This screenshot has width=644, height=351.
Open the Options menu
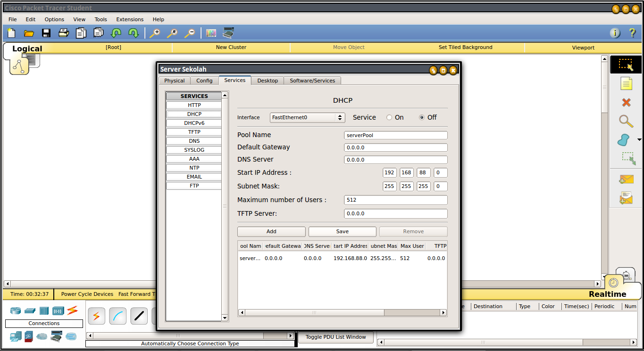[x=54, y=19]
